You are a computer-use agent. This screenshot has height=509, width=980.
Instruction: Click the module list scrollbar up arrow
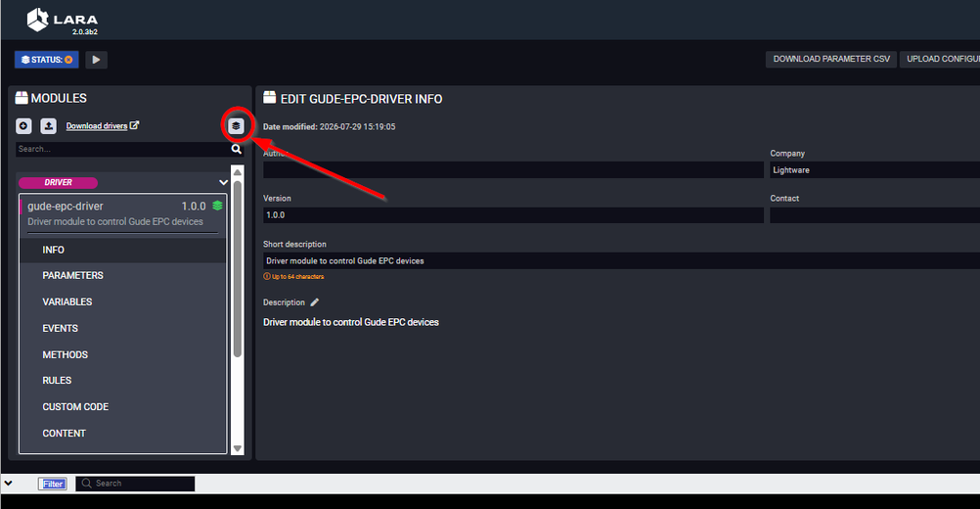238,172
